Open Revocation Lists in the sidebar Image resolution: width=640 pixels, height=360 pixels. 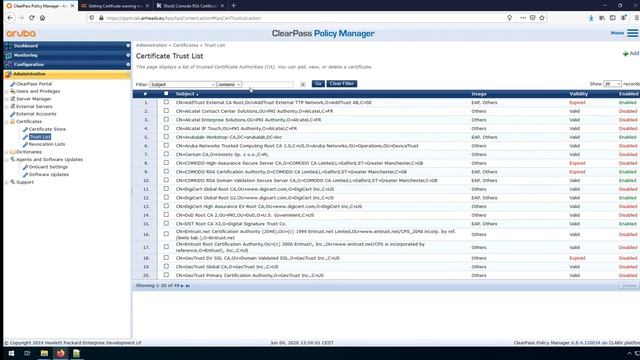[47, 144]
